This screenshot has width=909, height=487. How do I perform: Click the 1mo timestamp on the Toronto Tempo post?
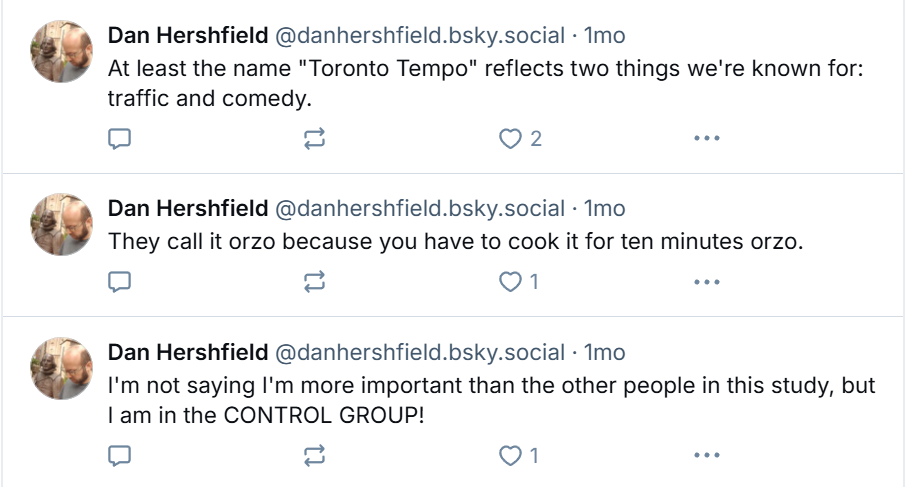point(604,36)
